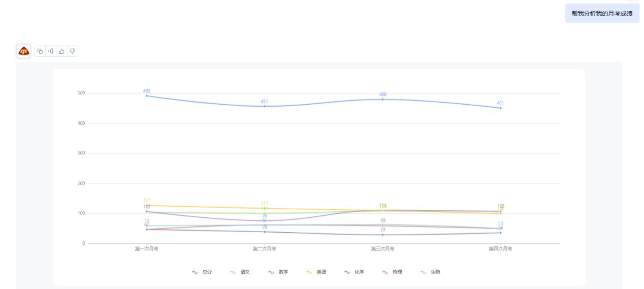Image resolution: width=644 pixels, height=289 pixels.
Task: Toggle the 物理 legend entry
Action: click(x=393, y=272)
